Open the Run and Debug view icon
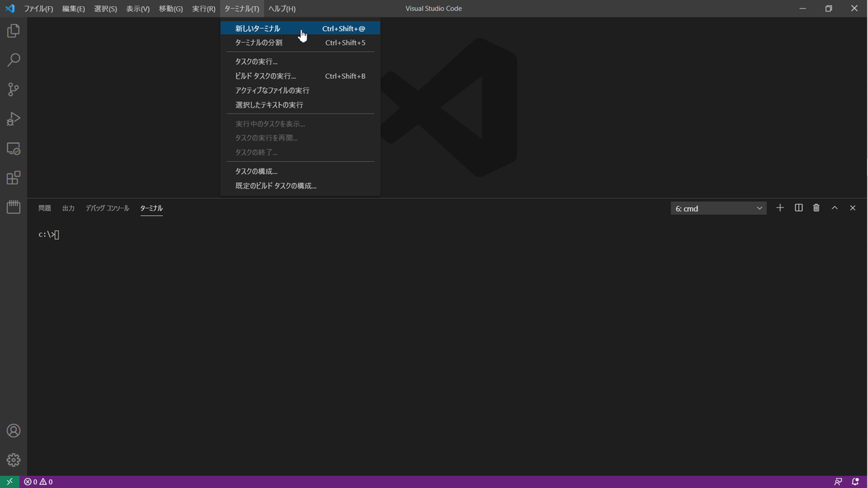The width and height of the screenshot is (868, 488). (13, 119)
